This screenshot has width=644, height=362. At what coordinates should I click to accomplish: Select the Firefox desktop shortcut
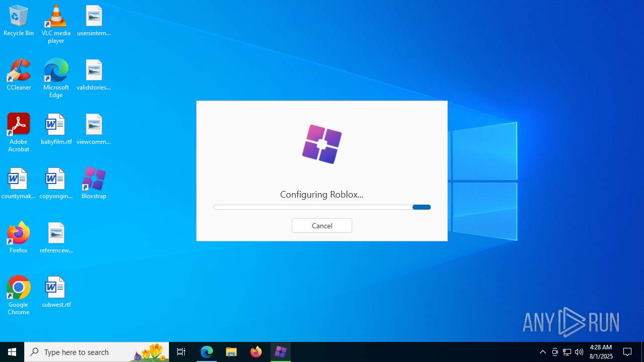pos(19,238)
